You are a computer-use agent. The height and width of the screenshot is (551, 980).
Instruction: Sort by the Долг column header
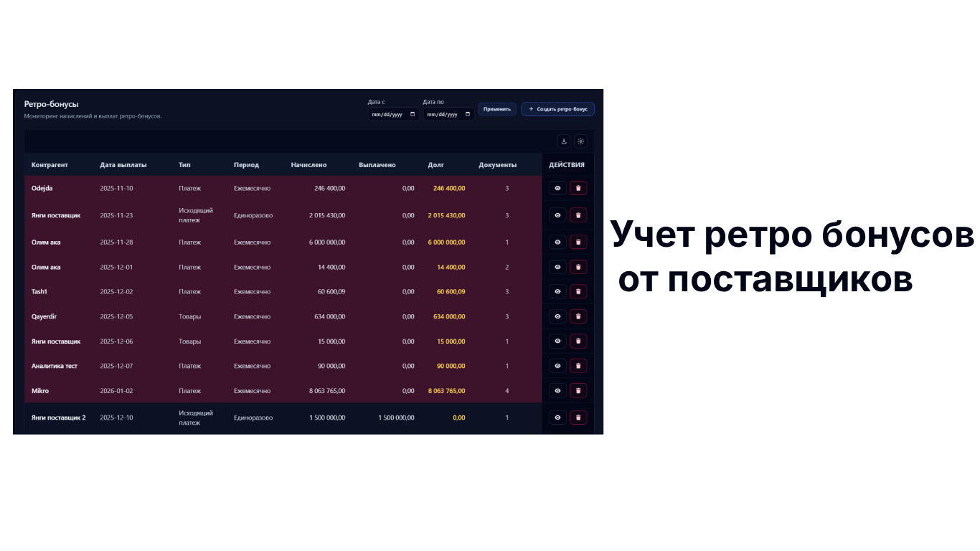pyautogui.click(x=435, y=165)
